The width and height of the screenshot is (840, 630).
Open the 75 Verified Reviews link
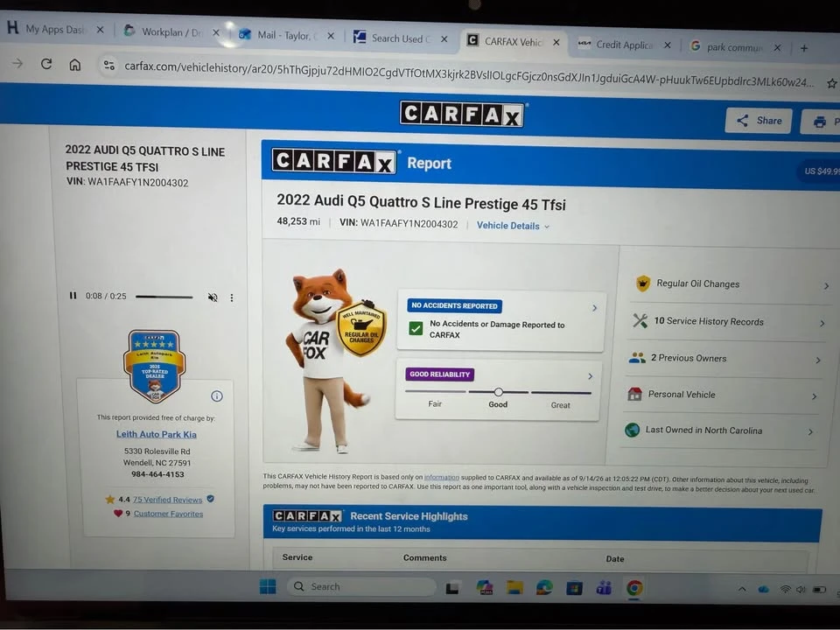point(168,500)
